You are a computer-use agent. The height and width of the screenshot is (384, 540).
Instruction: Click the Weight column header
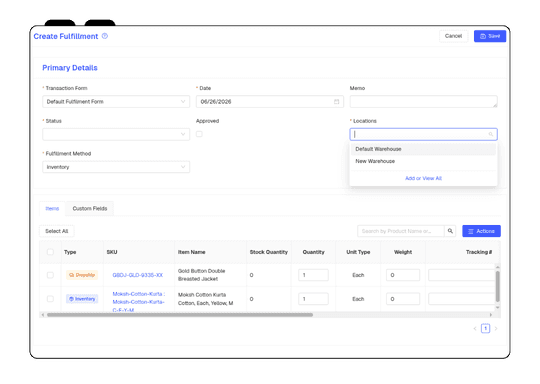click(403, 252)
